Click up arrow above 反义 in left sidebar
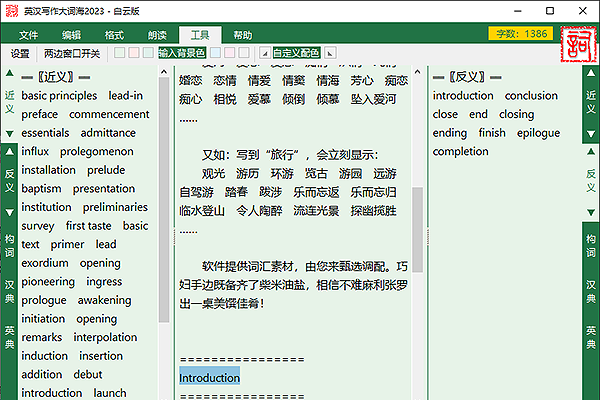The height and width of the screenshot is (400, 600). [x=10, y=152]
